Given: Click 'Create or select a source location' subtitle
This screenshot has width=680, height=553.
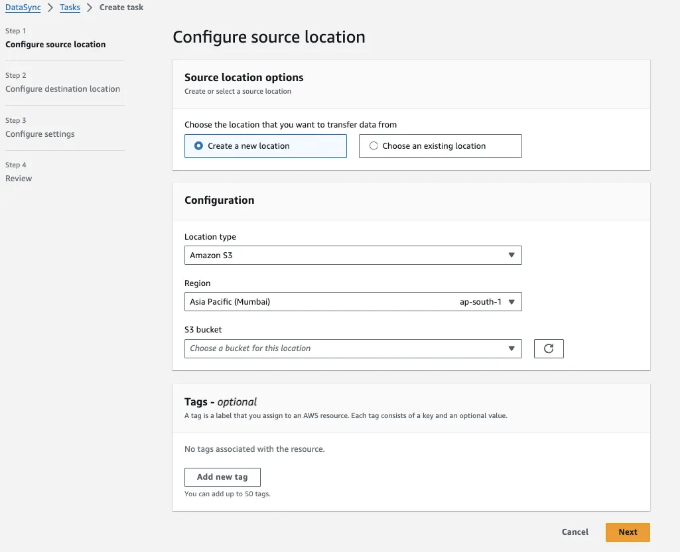Looking at the screenshot, I should [x=238, y=92].
